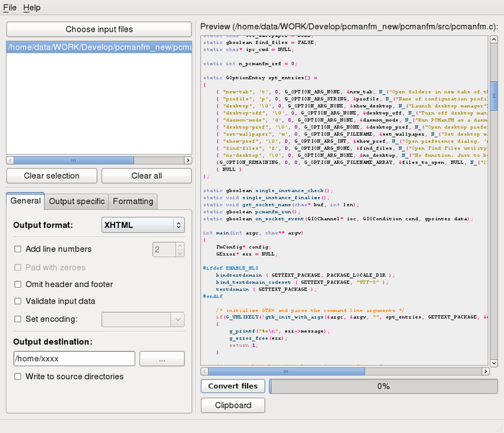Viewport: 504px width, 433px height.
Task: Enable Add line numbers checkbox
Action: coord(18,250)
